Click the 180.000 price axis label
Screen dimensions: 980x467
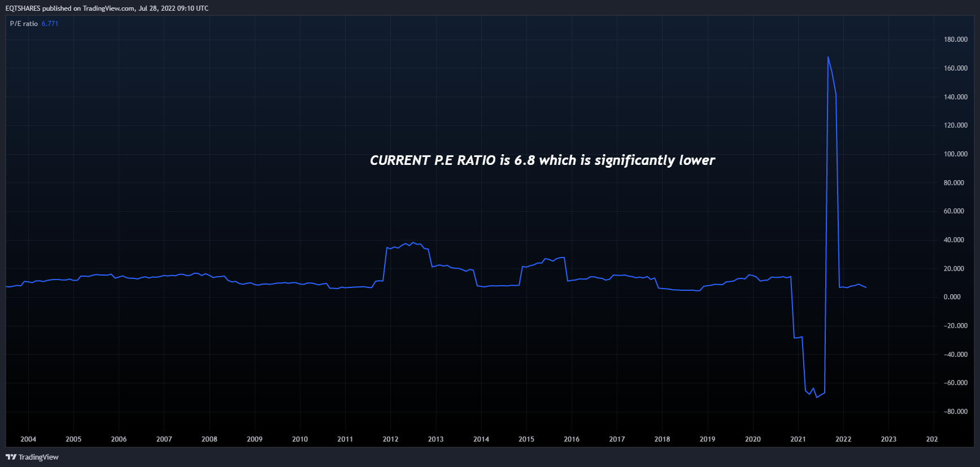(x=956, y=40)
